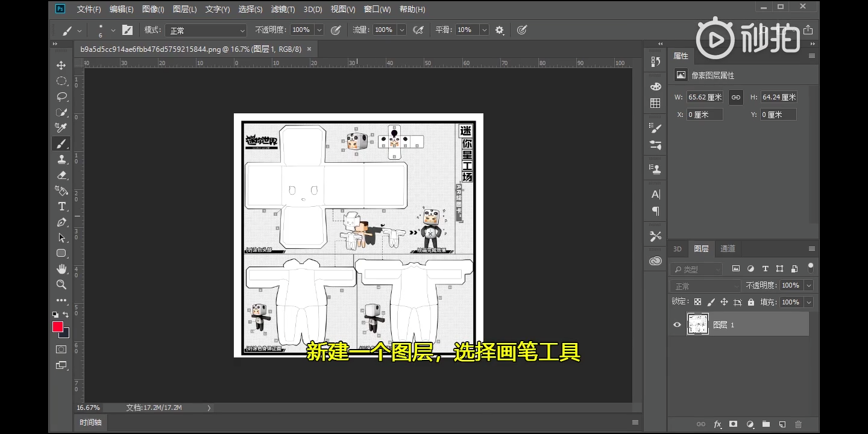Toggle link between width and height
The height and width of the screenshot is (434, 868).
[735, 97]
